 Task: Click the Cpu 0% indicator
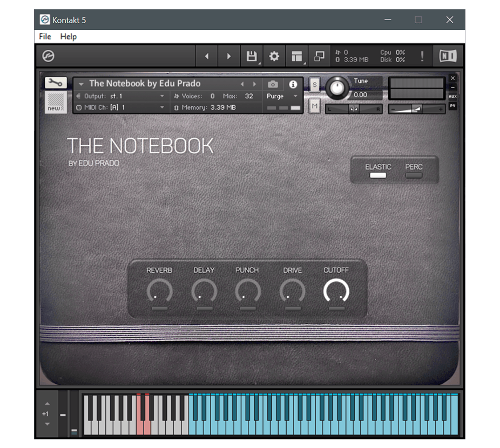tap(393, 52)
